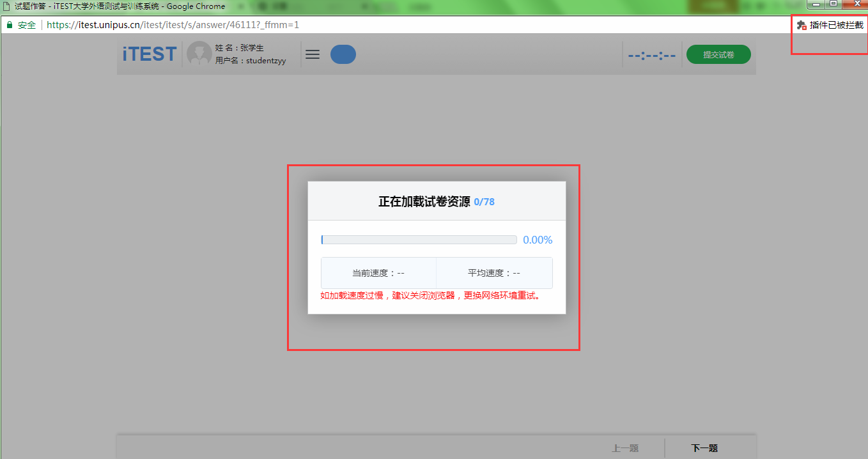Click the green secure lock icon

click(x=10, y=25)
